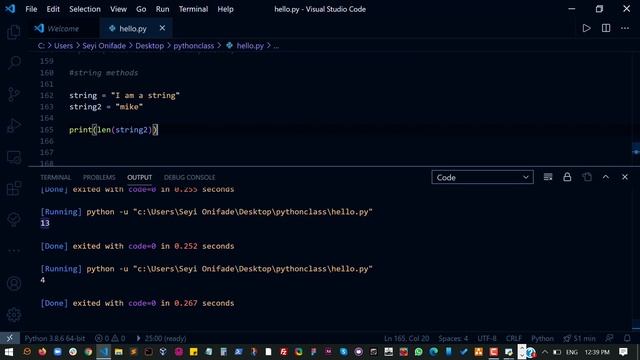Open the Run menu
Viewport: 640px width, 360px height.
click(x=162, y=9)
